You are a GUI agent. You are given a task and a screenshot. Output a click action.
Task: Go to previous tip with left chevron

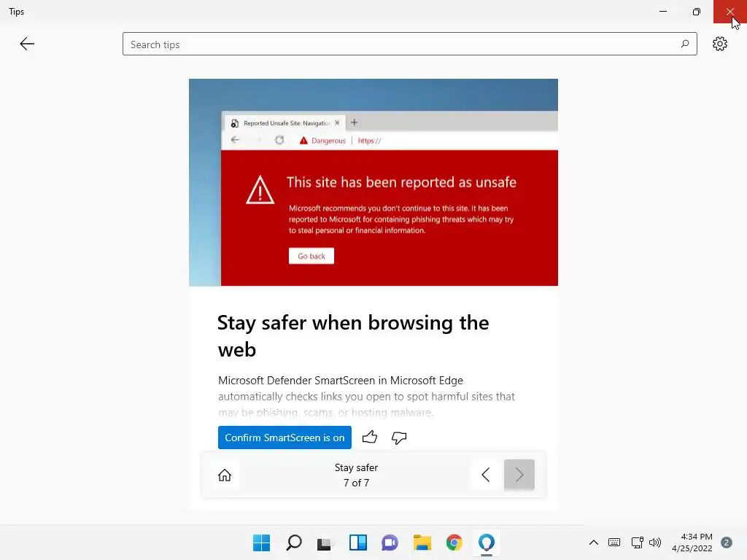(x=485, y=475)
